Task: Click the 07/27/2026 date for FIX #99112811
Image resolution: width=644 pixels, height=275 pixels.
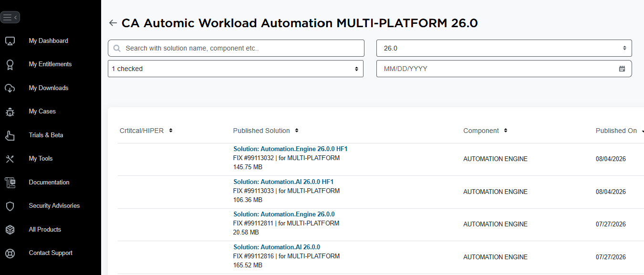Action: coord(611,224)
